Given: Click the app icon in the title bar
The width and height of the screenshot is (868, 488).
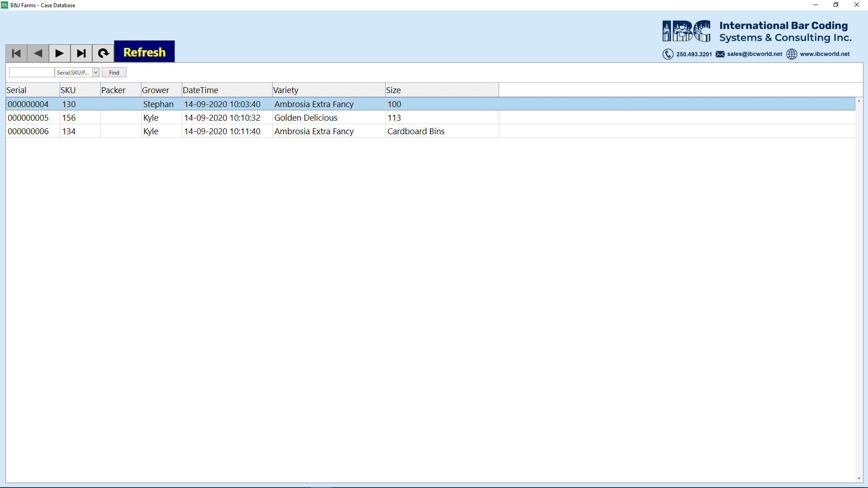Looking at the screenshot, I should point(4,5).
